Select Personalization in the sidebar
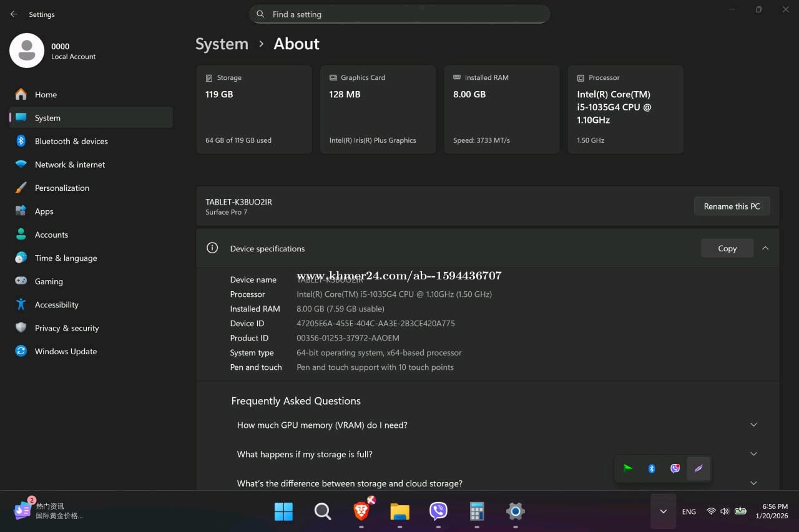 tap(62, 188)
